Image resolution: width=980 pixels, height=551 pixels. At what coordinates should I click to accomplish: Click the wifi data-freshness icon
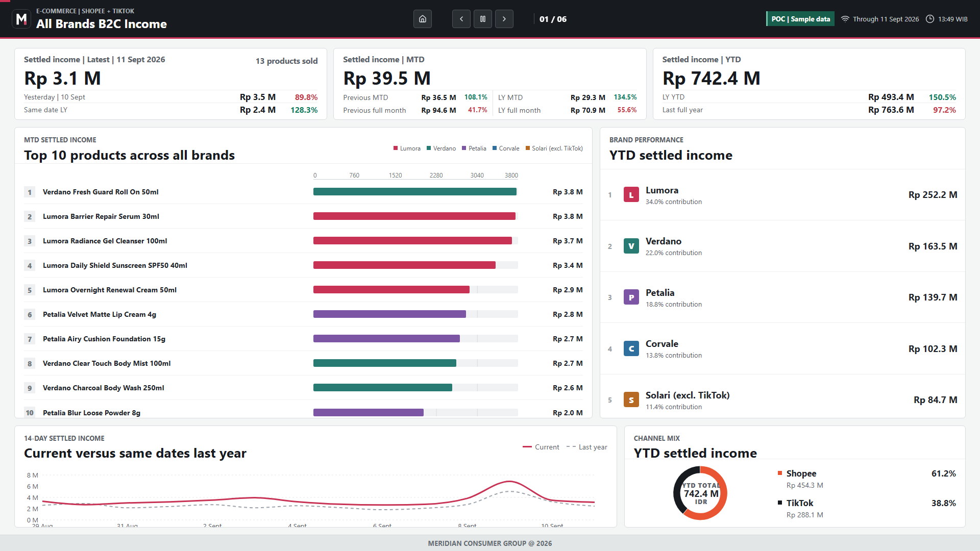(845, 19)
